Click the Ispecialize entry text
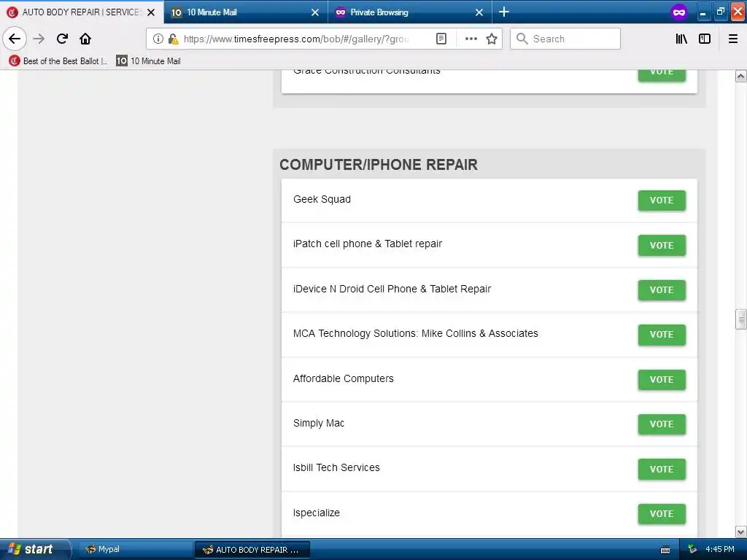 [x=317, y=513]
